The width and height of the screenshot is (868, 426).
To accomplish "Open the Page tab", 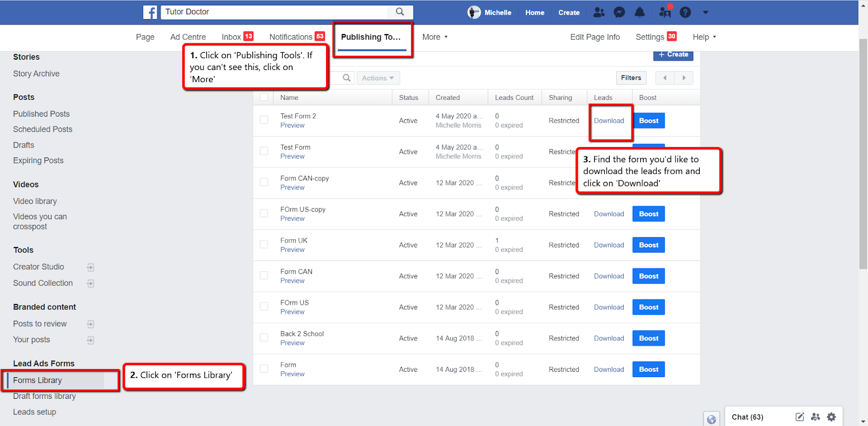I will pos(145,37).
